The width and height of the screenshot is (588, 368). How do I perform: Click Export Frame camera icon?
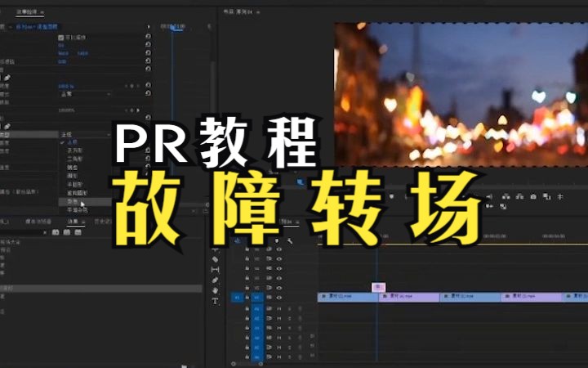(x=533, y=196)
